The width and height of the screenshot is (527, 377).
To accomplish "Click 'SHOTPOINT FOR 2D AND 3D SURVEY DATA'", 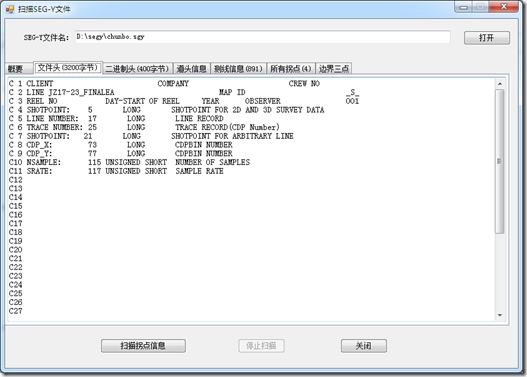I will tap(248, 110).
